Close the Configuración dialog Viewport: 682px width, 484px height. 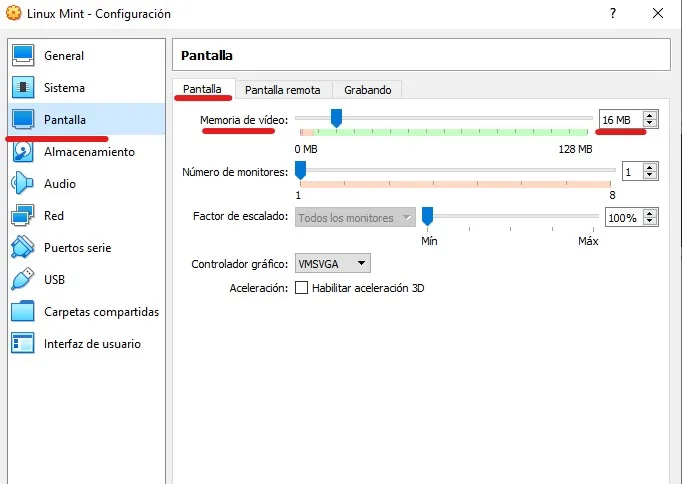click(658, 13)
